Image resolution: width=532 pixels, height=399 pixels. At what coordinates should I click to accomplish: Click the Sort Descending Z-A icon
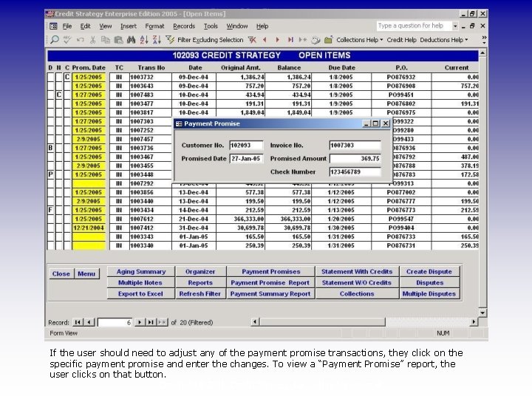point(157,40)
